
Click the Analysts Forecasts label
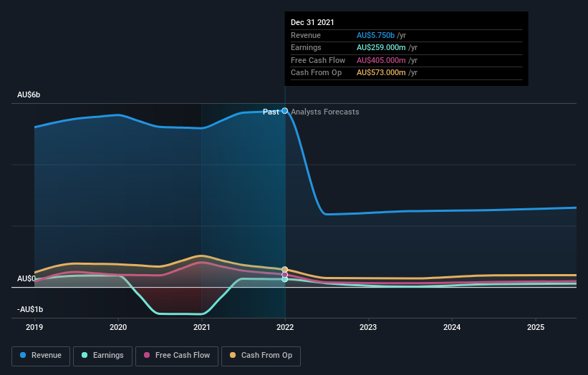[x=325, y=112]
